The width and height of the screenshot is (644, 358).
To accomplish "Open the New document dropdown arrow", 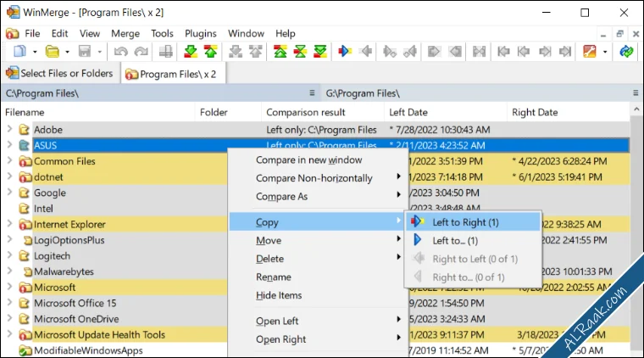I will [35, 52].
